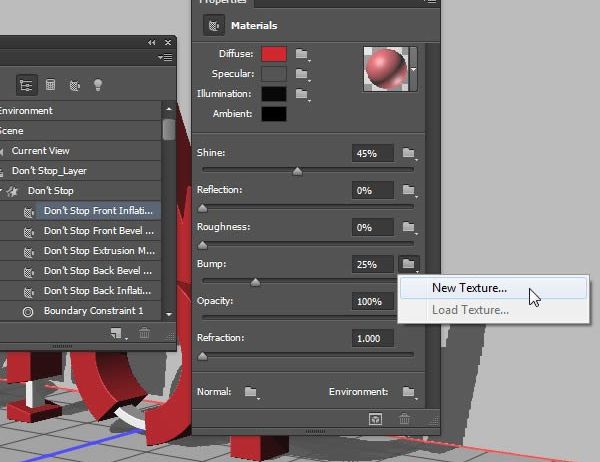Select the Don't Stop mesh row
The height and width of the screenshot is (462, 600).
click(x=80, y=191)
